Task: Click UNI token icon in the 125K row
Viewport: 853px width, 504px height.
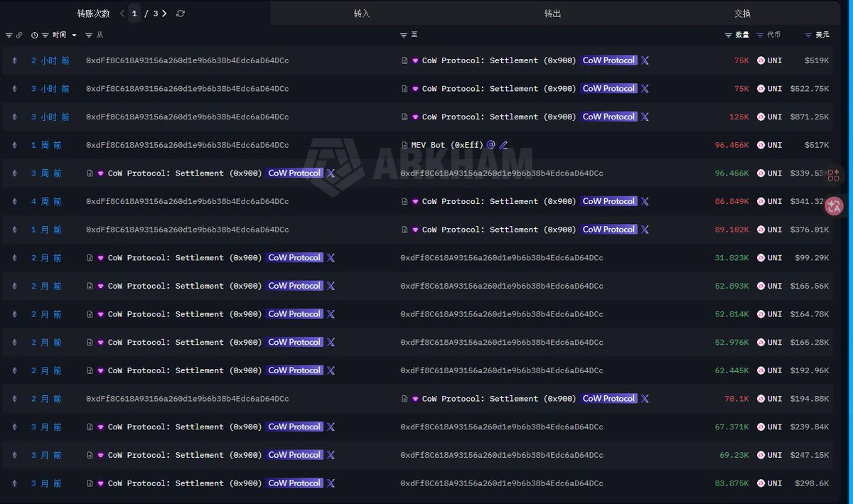Action: coord(761,117)
